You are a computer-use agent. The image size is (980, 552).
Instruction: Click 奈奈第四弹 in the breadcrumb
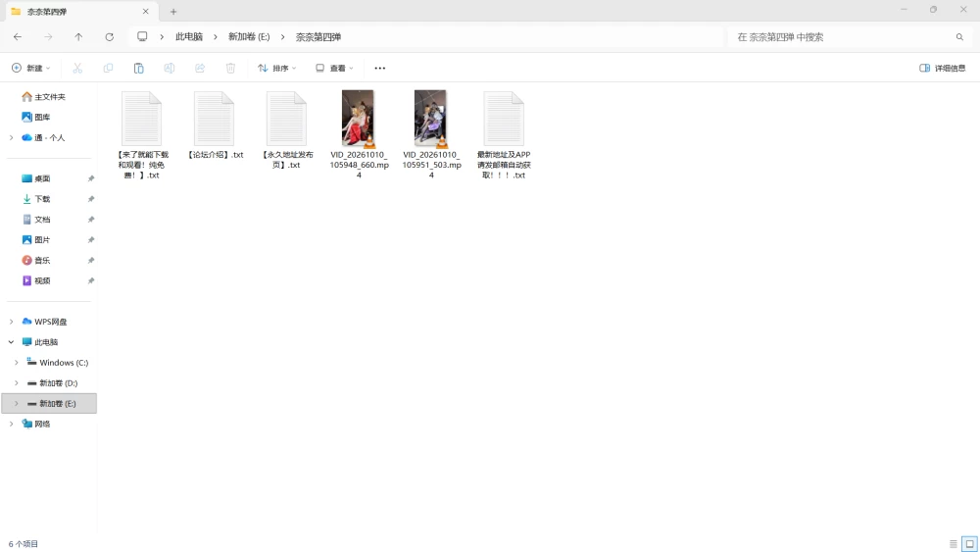click(x=318, y=37)
